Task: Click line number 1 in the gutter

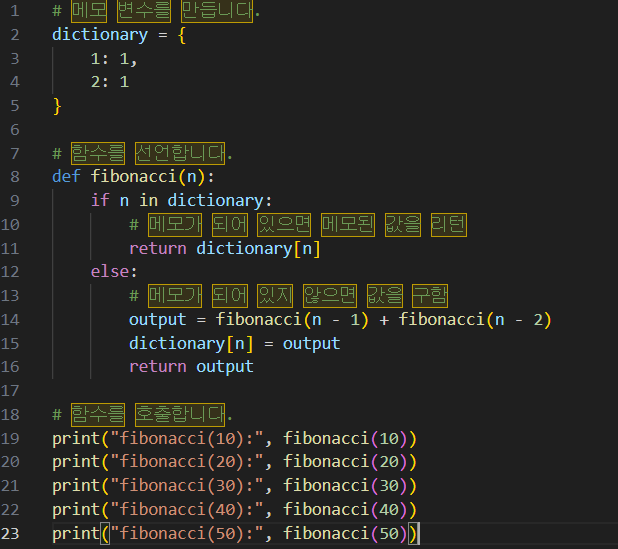Action: click(15, 11)
